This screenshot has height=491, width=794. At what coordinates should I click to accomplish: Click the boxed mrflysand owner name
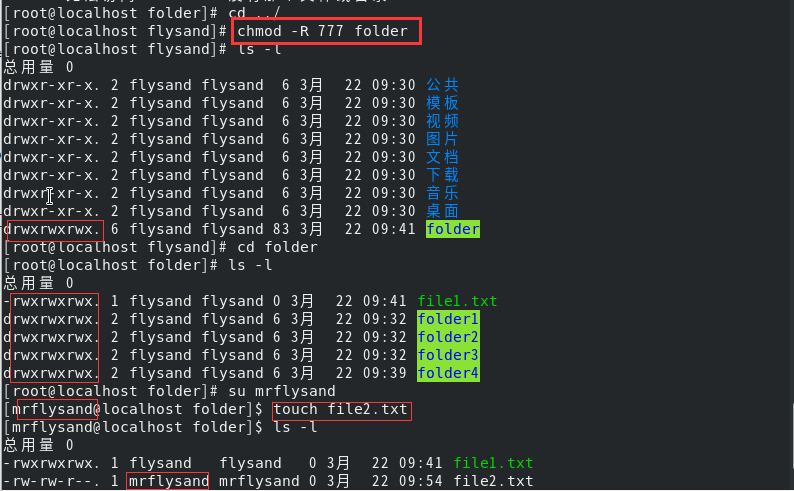[168, 481]
